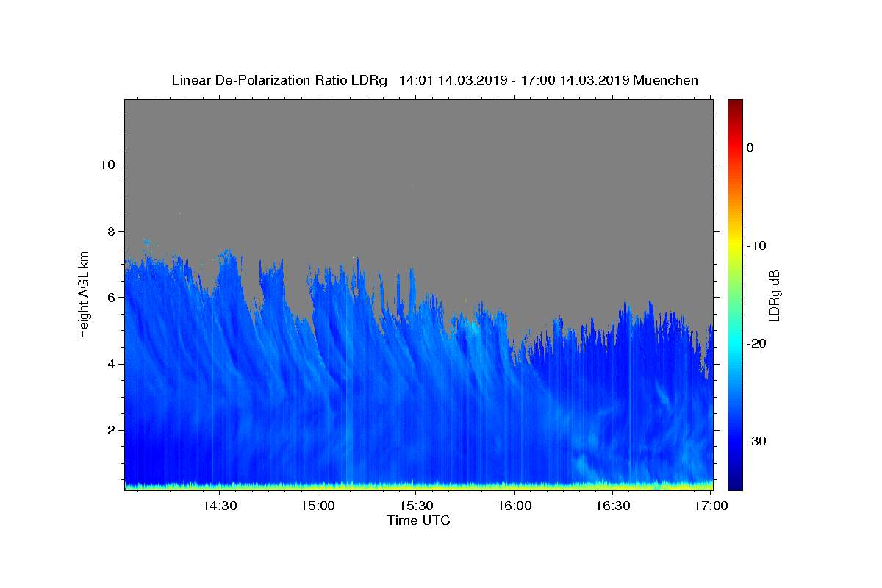Image resolution: width=882 pixels, height=588 pixels.
Task: Click the dark blue bottom of the colorbar
Action: 735,484
